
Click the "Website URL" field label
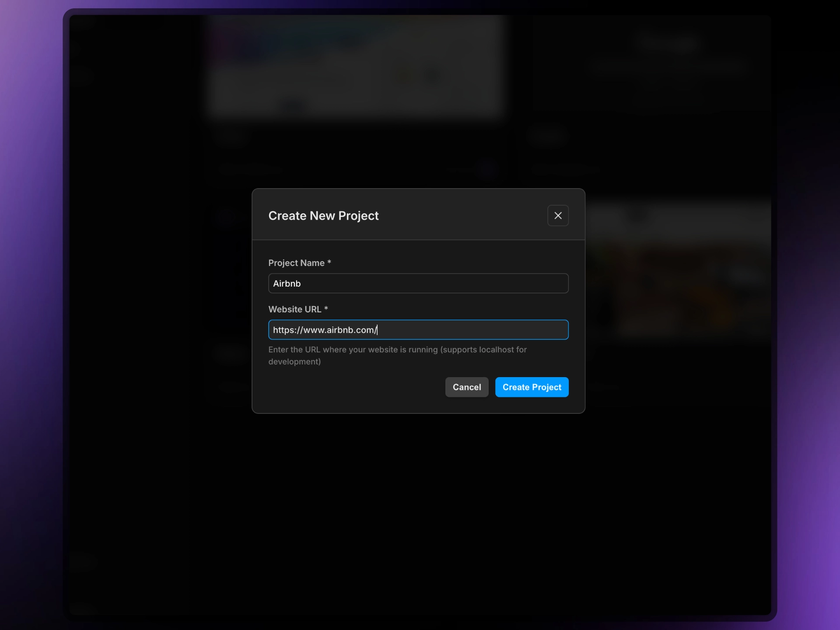[294, 309]
